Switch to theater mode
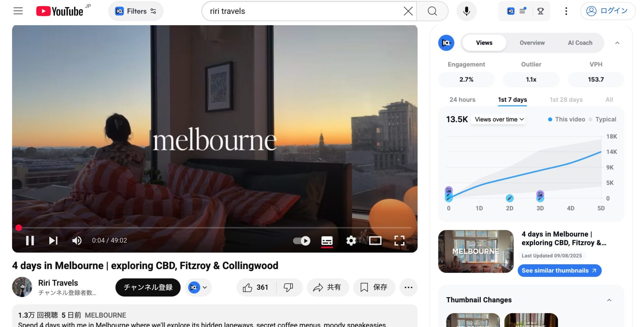The width and height of the screenshot is (644, 327). tap(375, 240)
